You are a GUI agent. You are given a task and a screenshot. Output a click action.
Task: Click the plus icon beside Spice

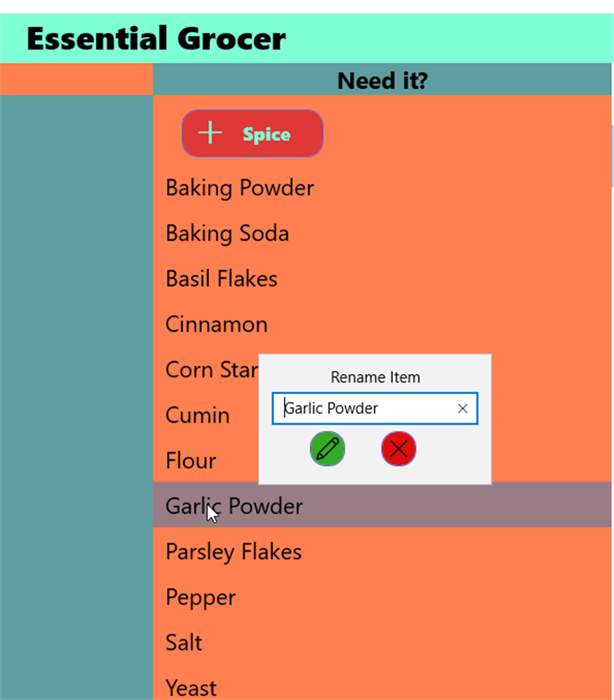click(210, 133)
